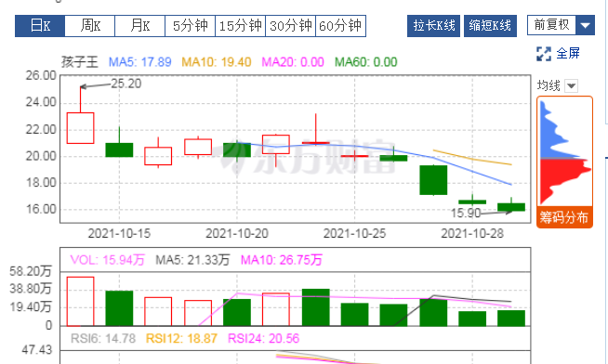The width and height of the screenshot is (608, 364).
Task: Click the MA60: 0.00 legend label
Action: point(366,62)
